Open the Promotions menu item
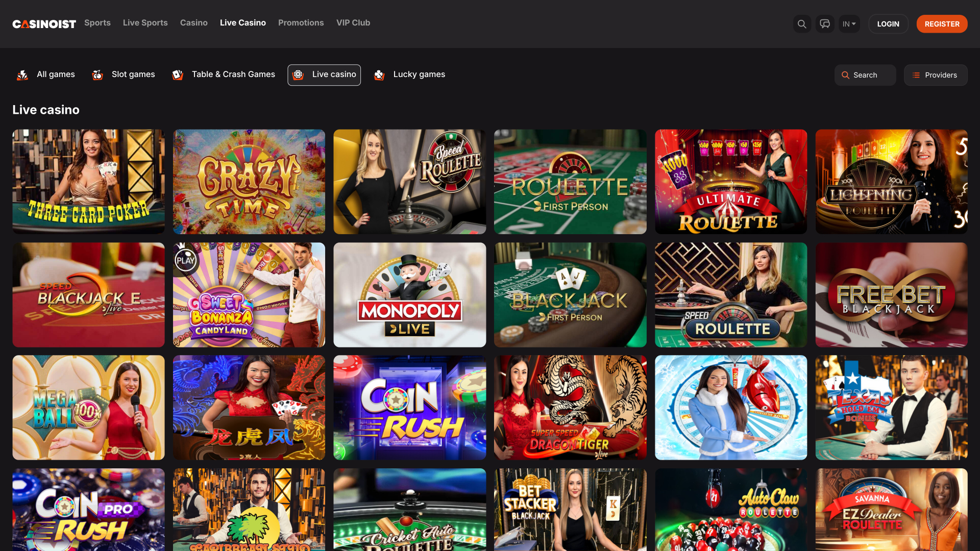The height and width of the screenshot is (551, 980). pos(301,22)
